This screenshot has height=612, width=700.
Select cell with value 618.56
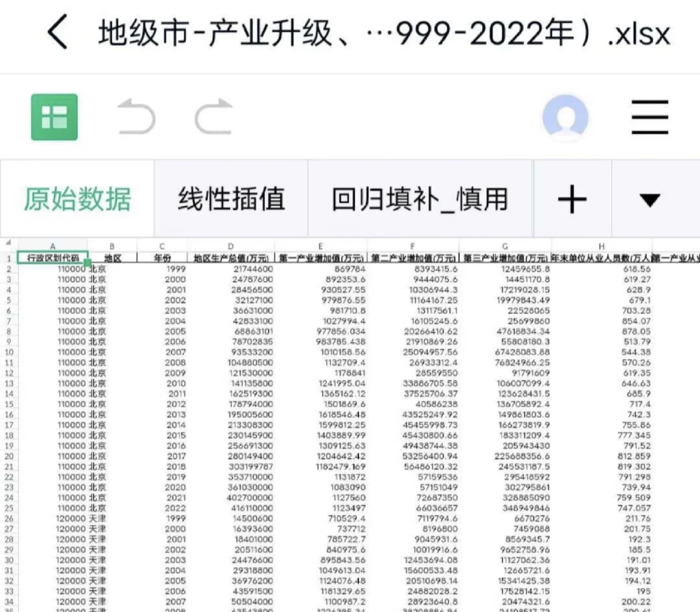point(601,269)
